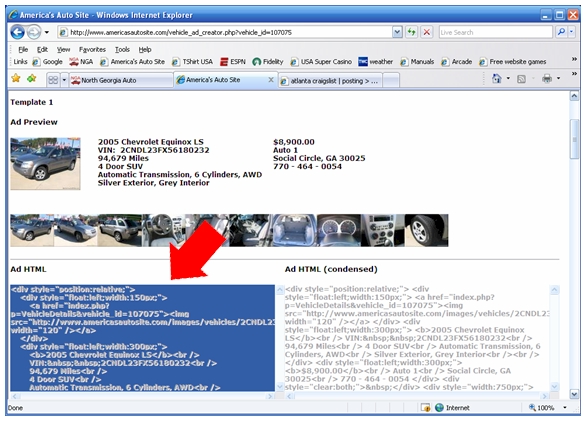Click the instrument gauges thumbnail photo
The width and height of the screenshot is (587, 421).
(339, 230)
